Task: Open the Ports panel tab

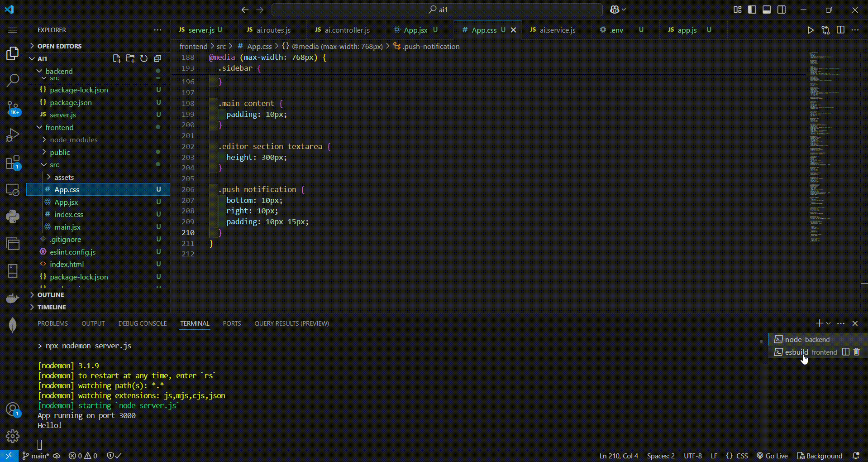Action: pyautogui.click(x=232, y=323)
